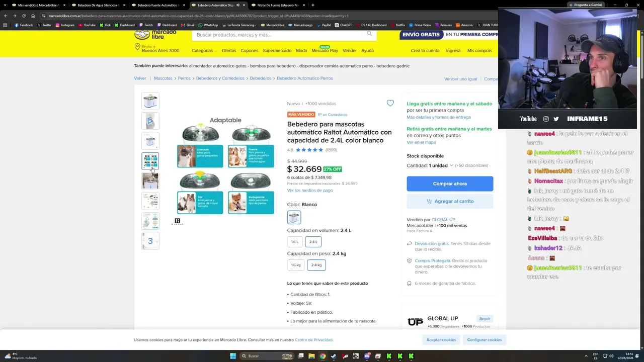
Task: Select the cat drinking photo thumbnail
Action: [150, 181]
